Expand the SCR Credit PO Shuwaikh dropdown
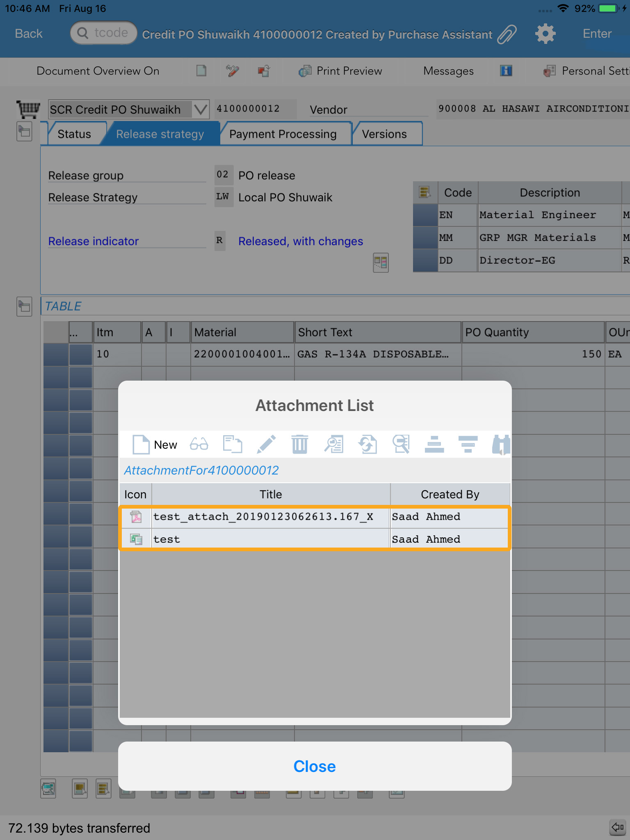Viewport: 630px width, 840px height. click(201, 110)
